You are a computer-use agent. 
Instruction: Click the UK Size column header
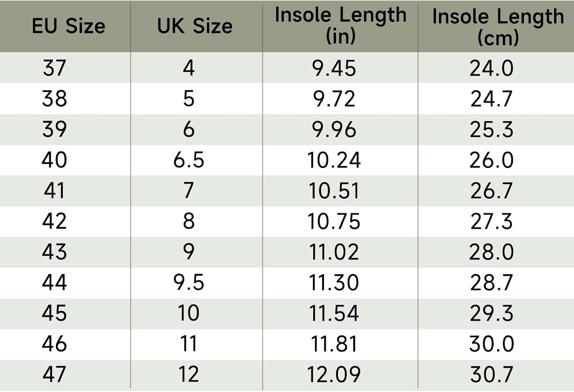[195, 26]
